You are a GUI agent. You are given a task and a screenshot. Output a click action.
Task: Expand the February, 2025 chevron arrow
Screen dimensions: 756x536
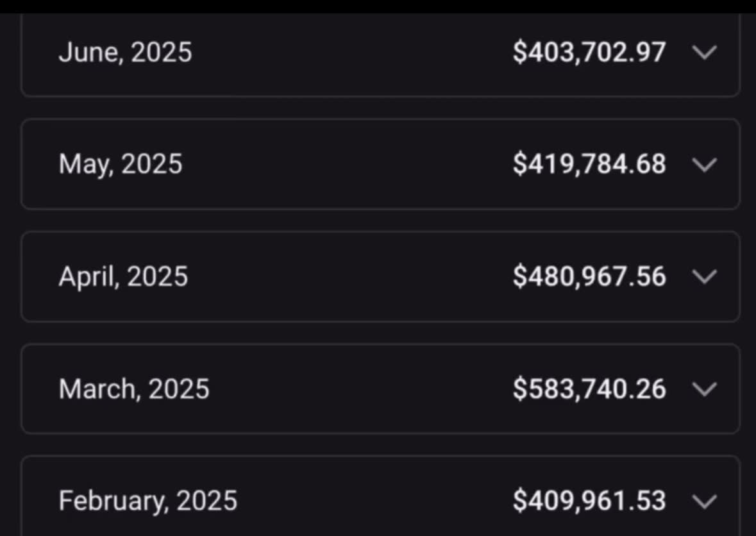coord(705,501)
